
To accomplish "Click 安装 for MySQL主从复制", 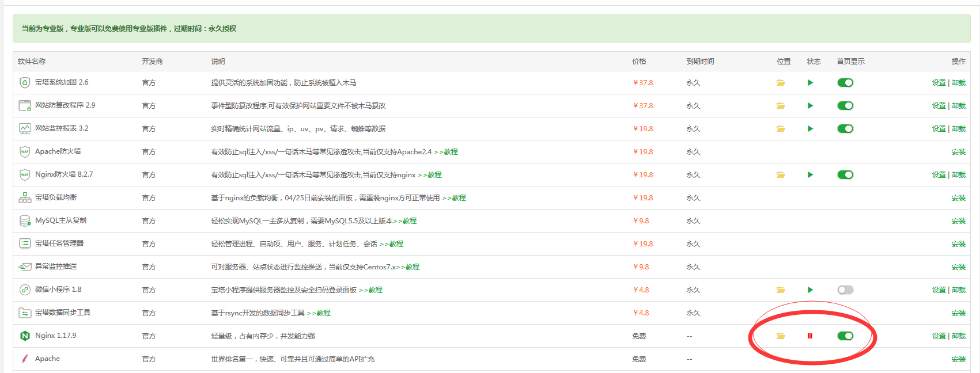I will (959, 221).
